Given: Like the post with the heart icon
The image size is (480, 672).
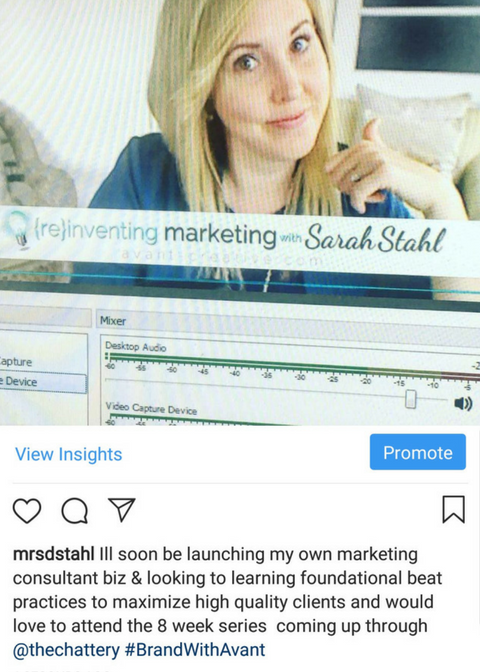Looking at the screenshot, I should [27, 510].
